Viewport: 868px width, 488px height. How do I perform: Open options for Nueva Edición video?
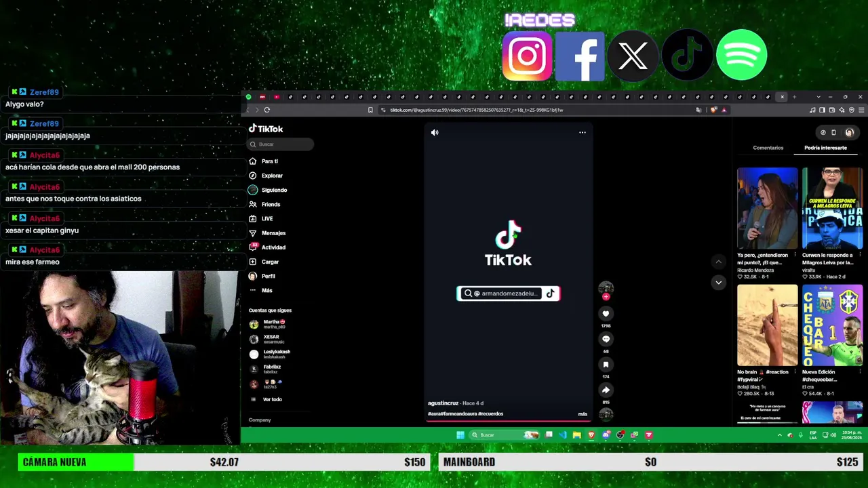coord(860,372)
